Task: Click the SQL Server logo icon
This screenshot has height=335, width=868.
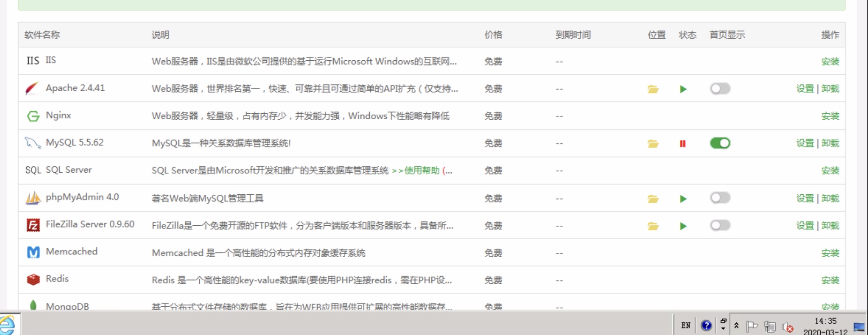Action: coord(33,170)
